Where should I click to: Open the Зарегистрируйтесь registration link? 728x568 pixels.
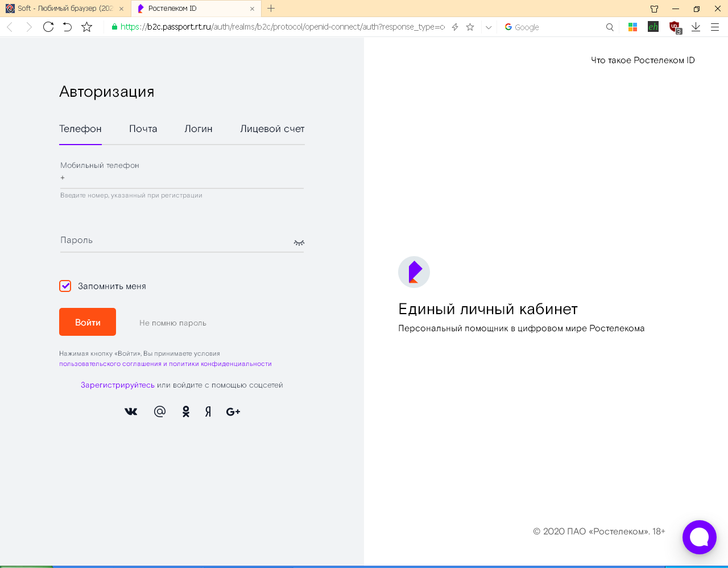(x=118, y=385)
